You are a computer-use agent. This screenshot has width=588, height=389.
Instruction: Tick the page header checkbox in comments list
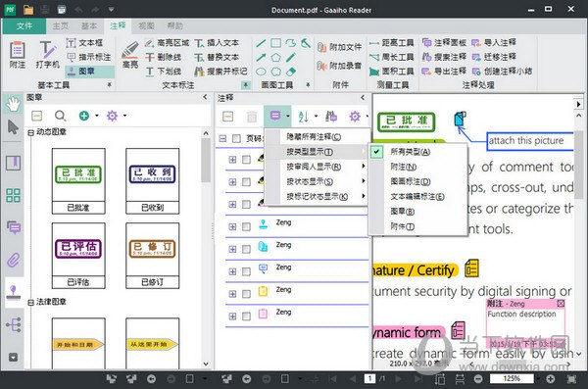coord(236,139)
